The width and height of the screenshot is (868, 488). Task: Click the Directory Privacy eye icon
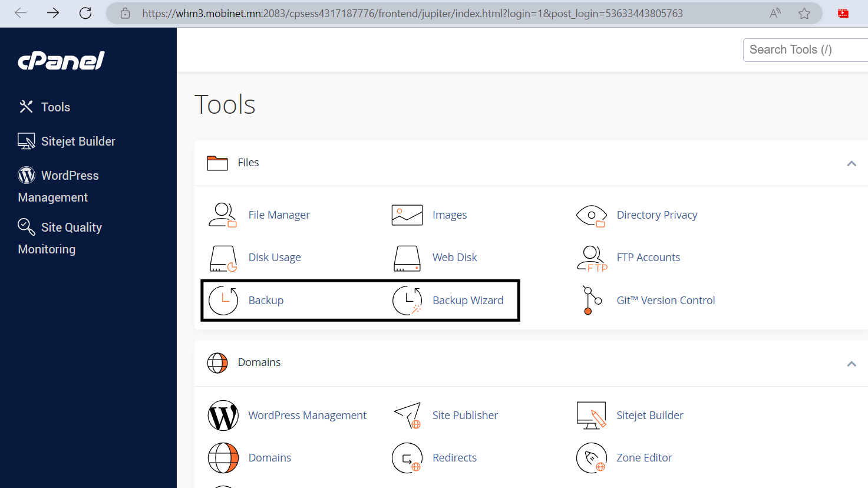click(591, 216)
